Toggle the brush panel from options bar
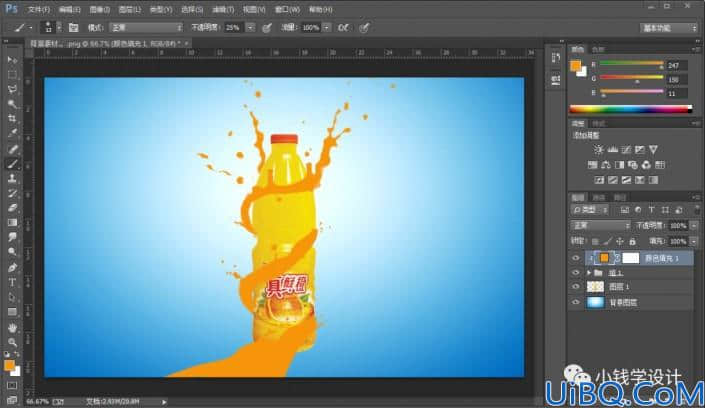The width and height of the screenshot is (705, 408). [73, 28]
